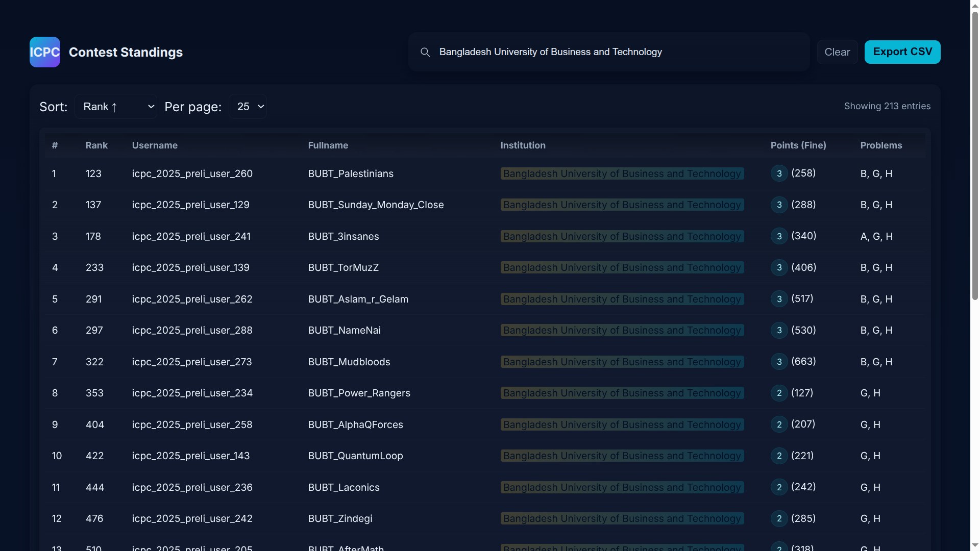Screen dimensions: 980x551
Task: Click the Problems column header
Action: coord(881,145)
